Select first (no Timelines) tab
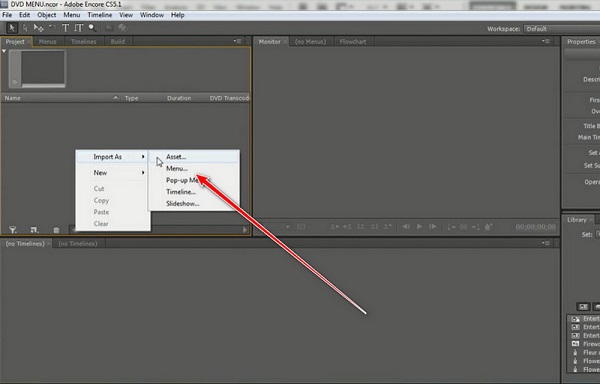The height and width of the screenshot is (384, 600). tap(25, 244)
